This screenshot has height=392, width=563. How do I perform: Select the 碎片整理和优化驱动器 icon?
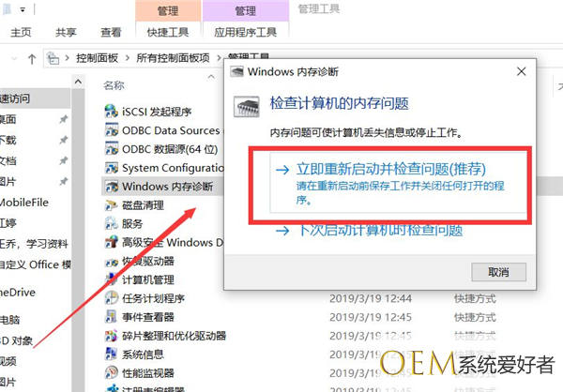click(x=111, y=336)
